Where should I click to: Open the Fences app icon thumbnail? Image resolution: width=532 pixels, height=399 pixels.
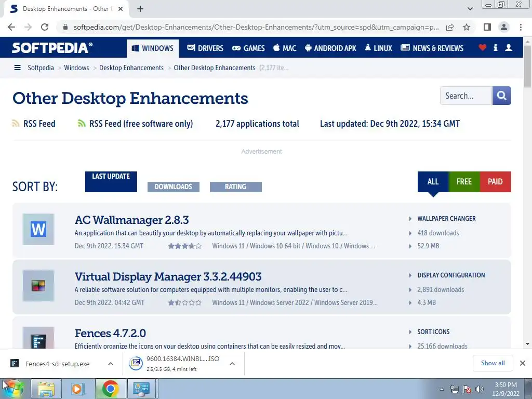pyautogui.click(x=38, y=338)
